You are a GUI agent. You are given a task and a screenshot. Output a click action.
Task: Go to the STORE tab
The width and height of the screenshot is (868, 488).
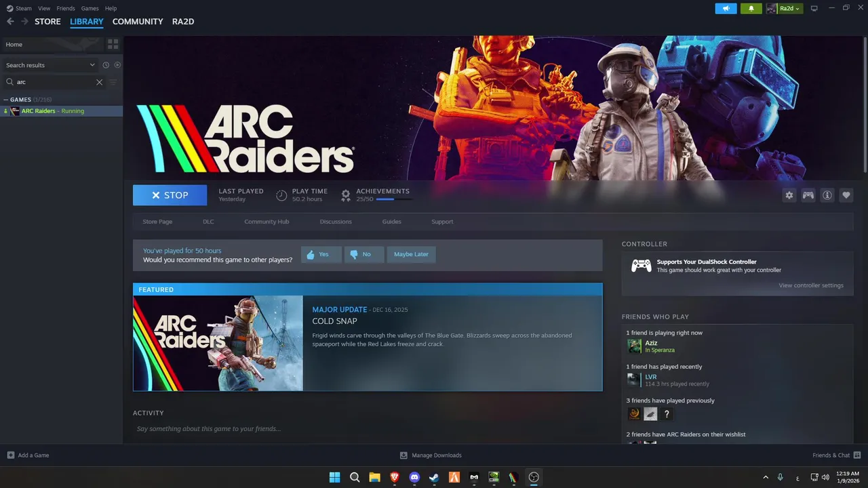click(47, 22)
